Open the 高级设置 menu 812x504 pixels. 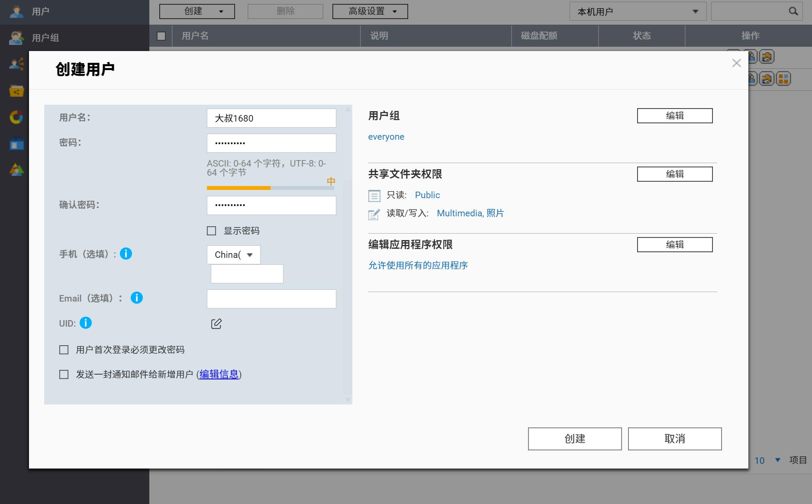click(370, 11)
